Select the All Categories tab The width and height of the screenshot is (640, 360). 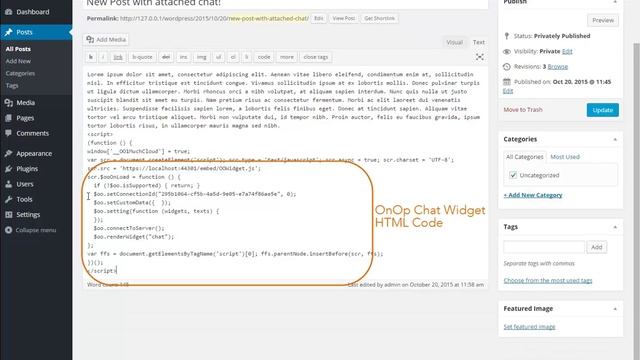524,157
